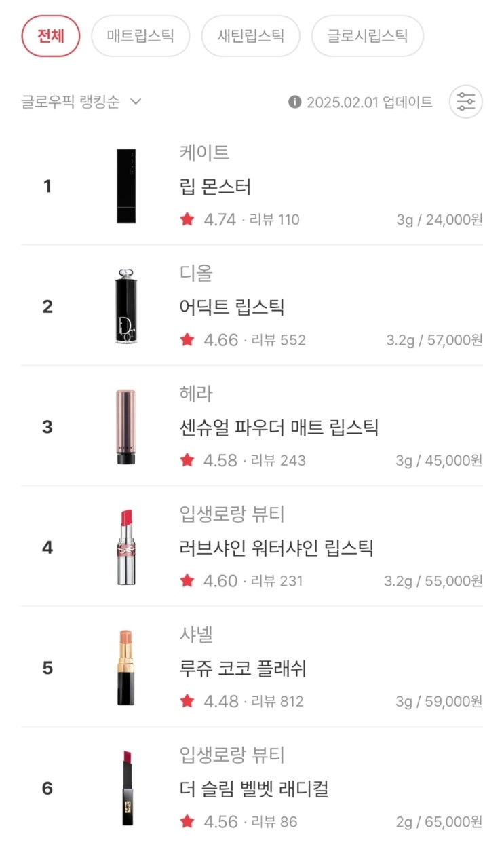Switch to the 매트립스틱 tab
Image resolution: width=504 pixels, height=845 pixels.
(140, 36)
